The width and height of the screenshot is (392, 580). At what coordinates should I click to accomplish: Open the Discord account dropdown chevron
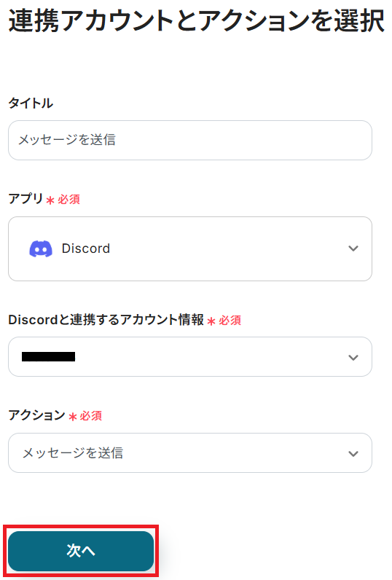(353, 357)
